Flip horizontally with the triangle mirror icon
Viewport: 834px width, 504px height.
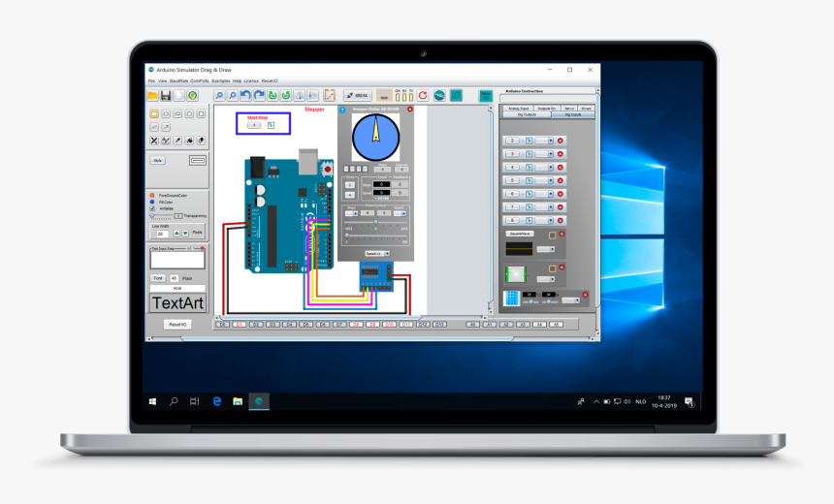300,96
